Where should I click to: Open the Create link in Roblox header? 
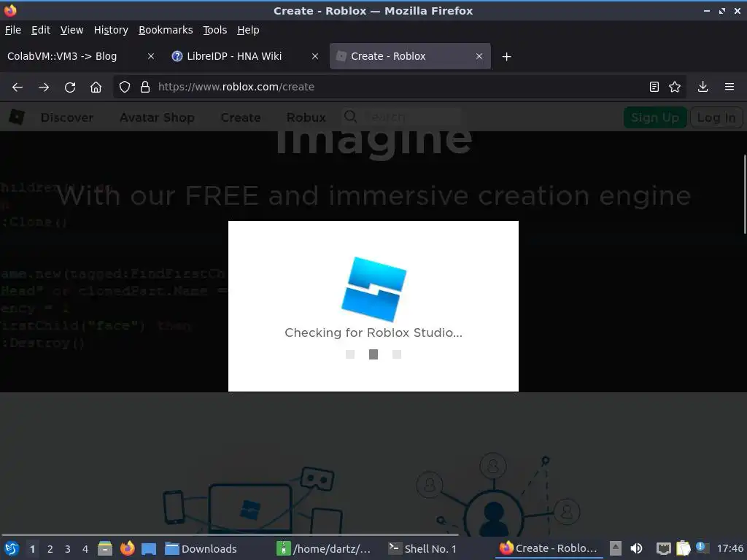tap(241, 117)
